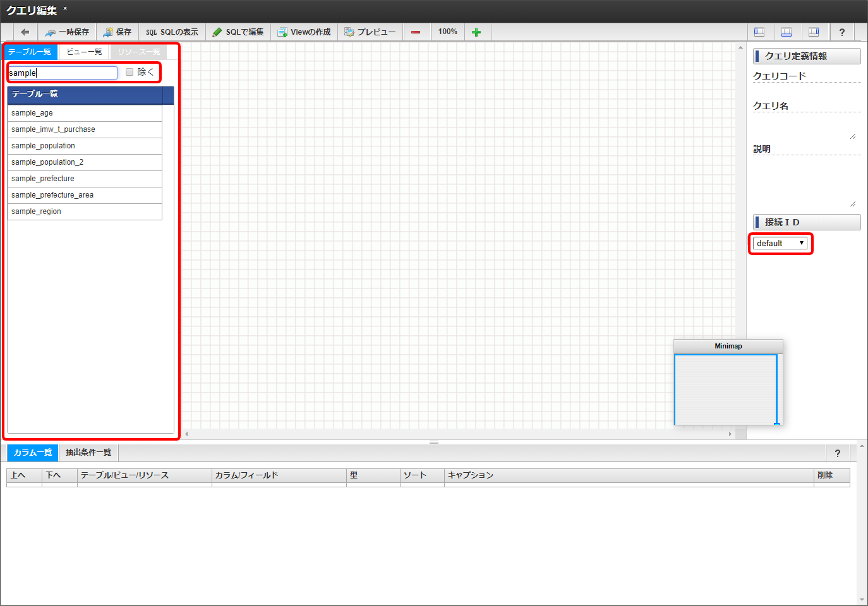Click the 下へ column header
The height and width of the screenshot is (606, 868).
click(x=59, y=475)
